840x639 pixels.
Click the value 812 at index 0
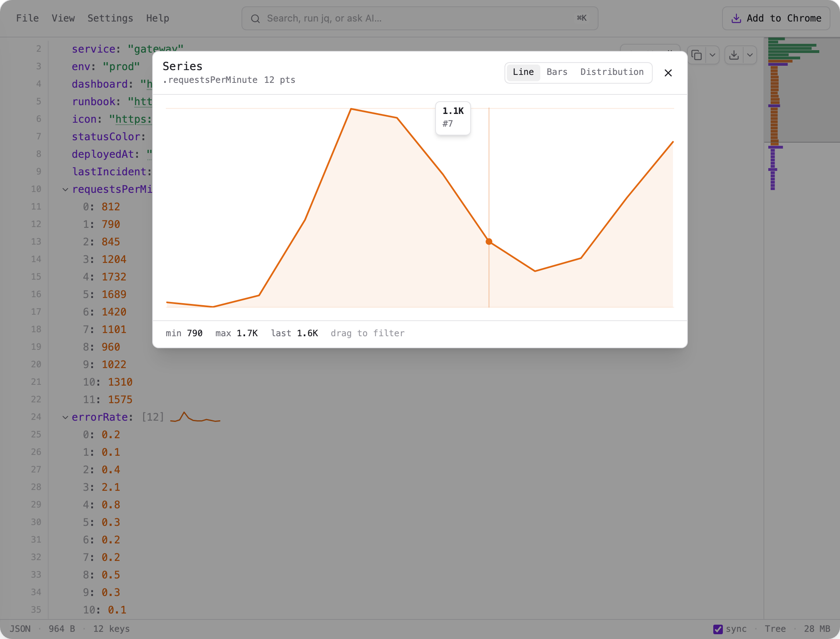pos(111,207)
